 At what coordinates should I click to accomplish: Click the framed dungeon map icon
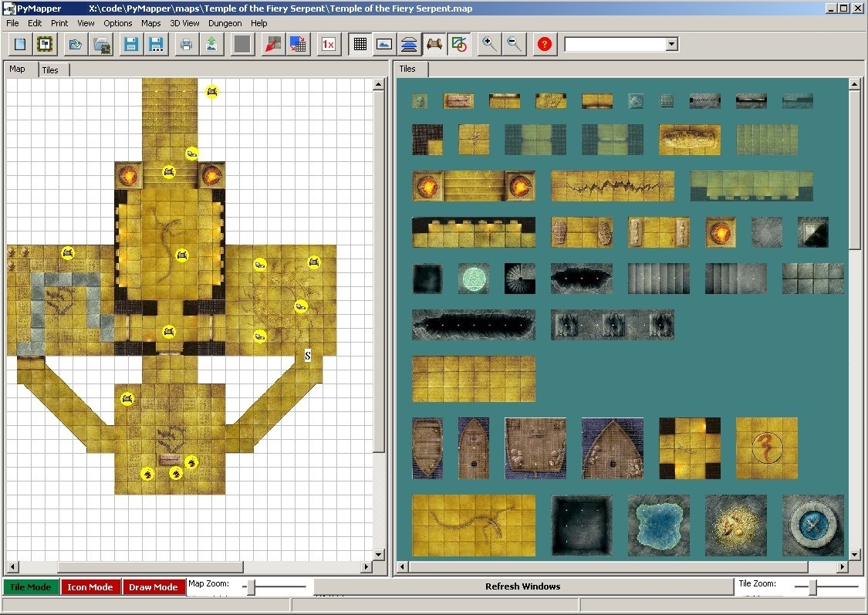coord(45,44)
